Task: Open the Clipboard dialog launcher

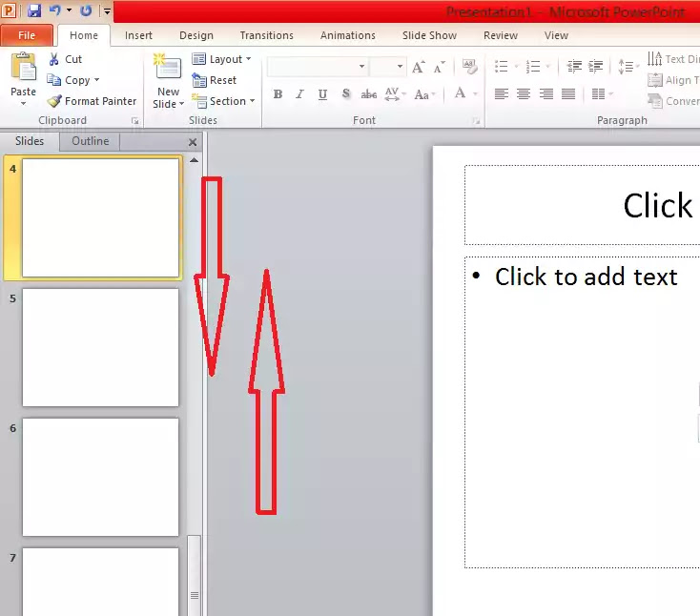Action: point(134,121)
